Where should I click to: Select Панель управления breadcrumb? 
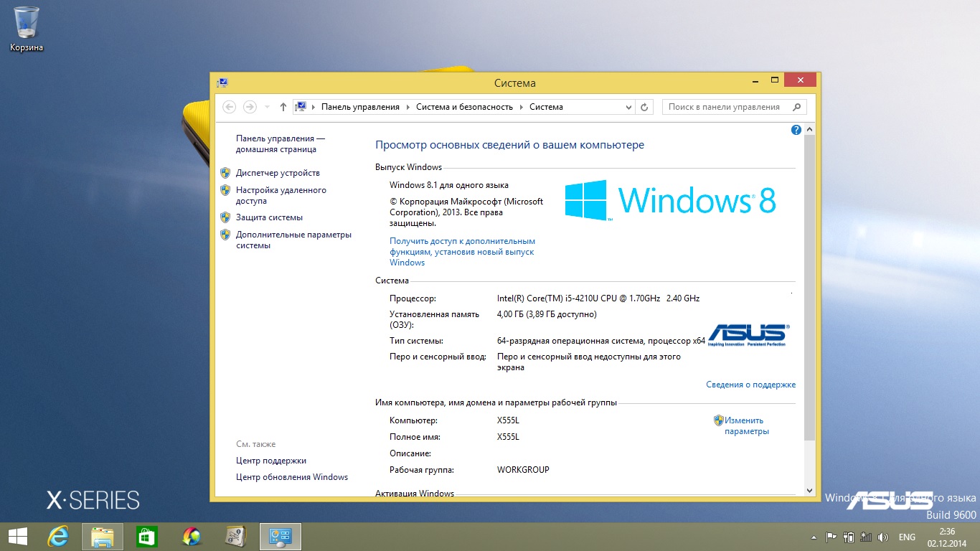pyautogui.click(x=360, y=107)
